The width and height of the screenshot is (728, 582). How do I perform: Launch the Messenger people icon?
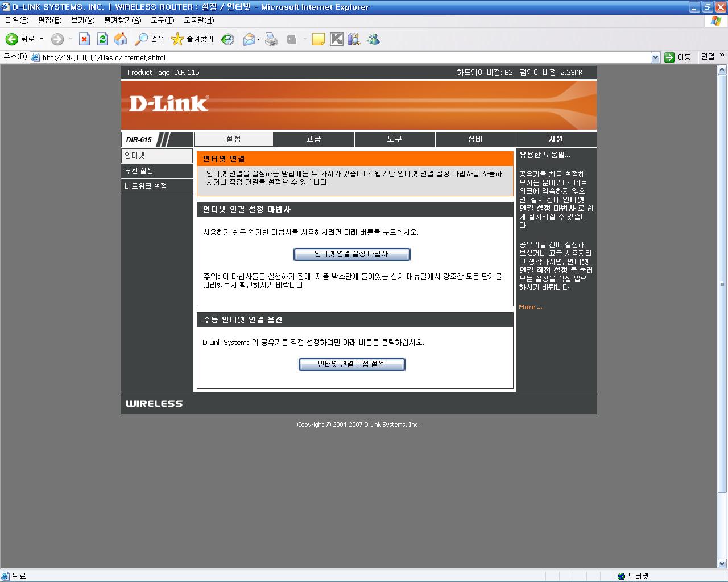pos(373,39)
